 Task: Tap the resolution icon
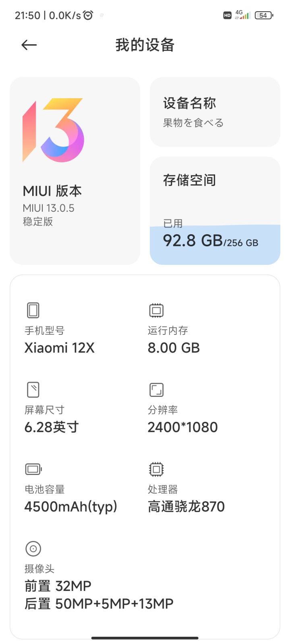(x=156, y=390)
